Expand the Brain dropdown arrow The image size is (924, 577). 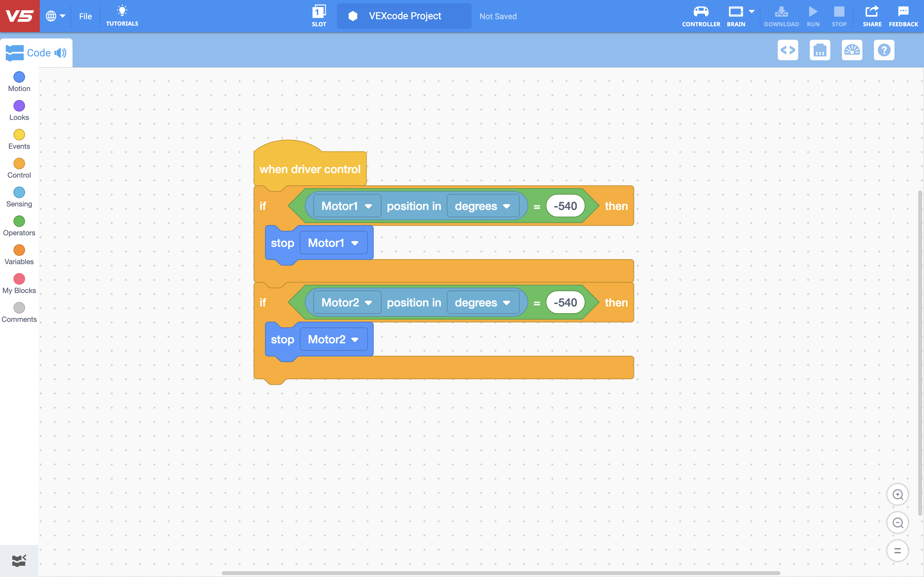coord(751,12)
